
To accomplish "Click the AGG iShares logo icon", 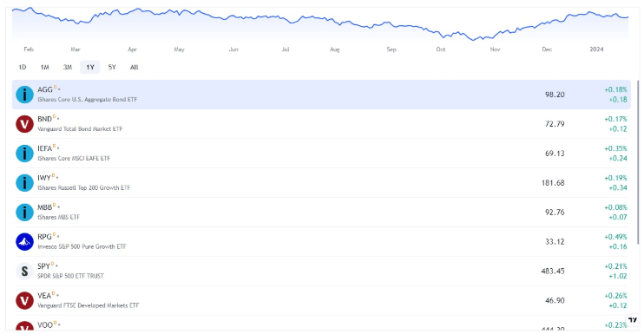I will [x=24, y=95].
